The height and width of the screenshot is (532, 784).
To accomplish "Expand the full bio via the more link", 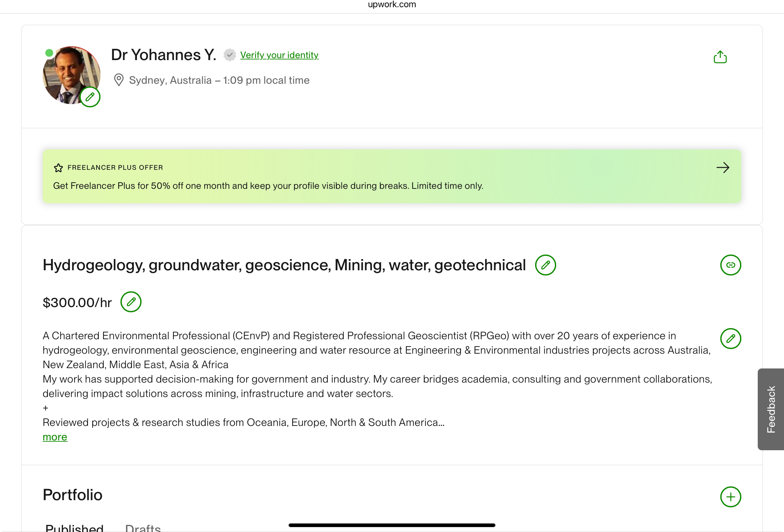I will coord(54,437).
